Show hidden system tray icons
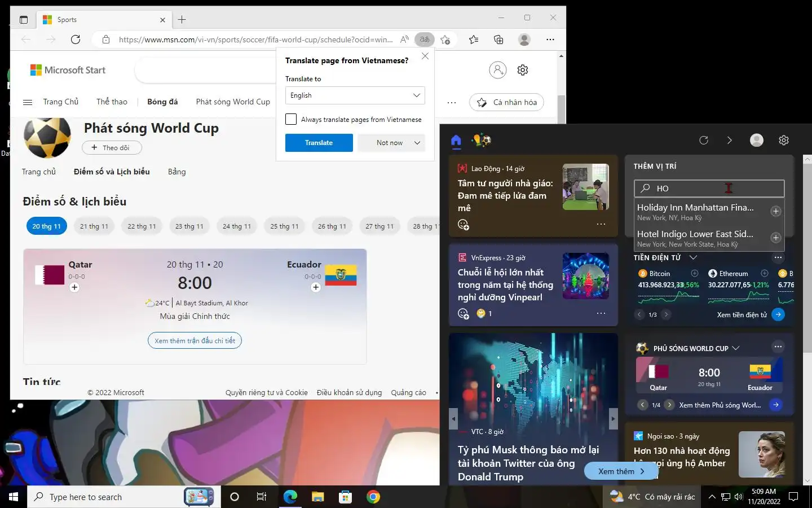Screen dimensions: 812x508 pyautogui.click(x=712, y=497)
